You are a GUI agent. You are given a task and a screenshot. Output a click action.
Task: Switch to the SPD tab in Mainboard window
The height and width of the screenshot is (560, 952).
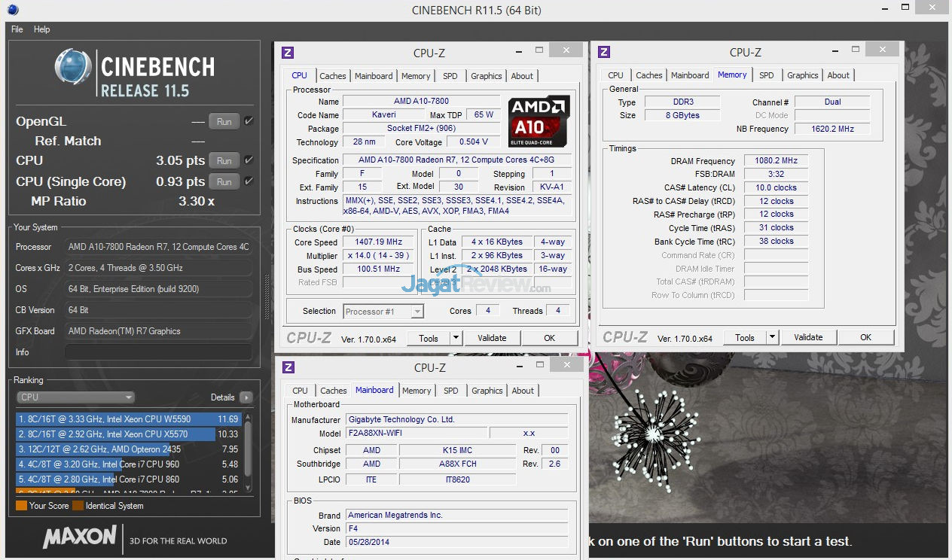450,391
